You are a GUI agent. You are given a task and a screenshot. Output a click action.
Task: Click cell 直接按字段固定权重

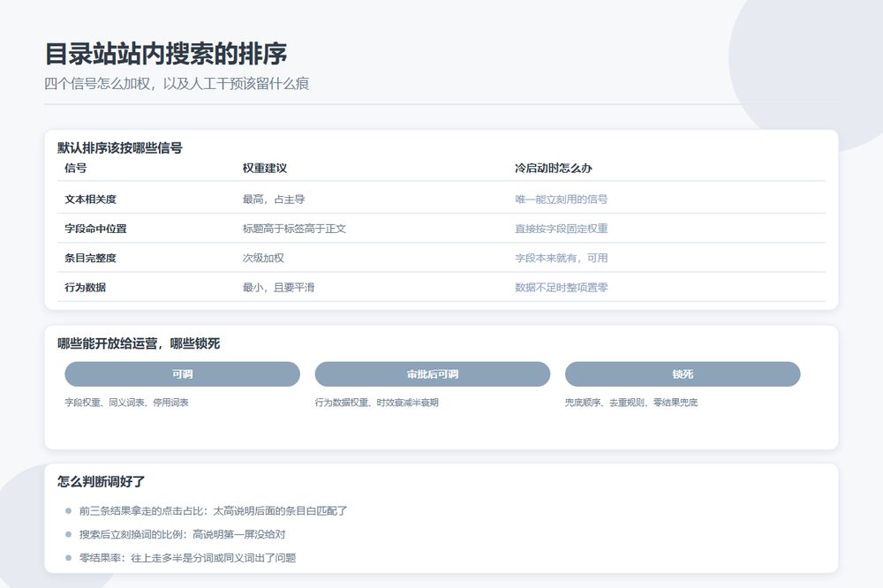tap(561, 229)
